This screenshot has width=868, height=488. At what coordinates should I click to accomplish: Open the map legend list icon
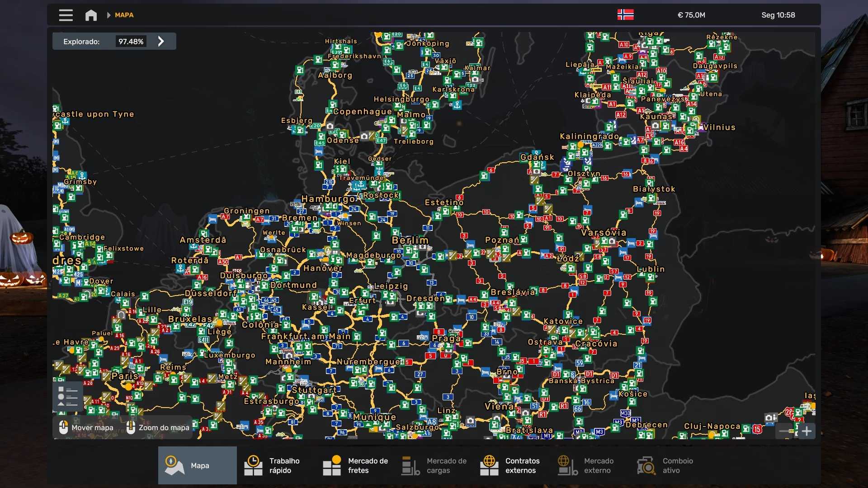68,396
